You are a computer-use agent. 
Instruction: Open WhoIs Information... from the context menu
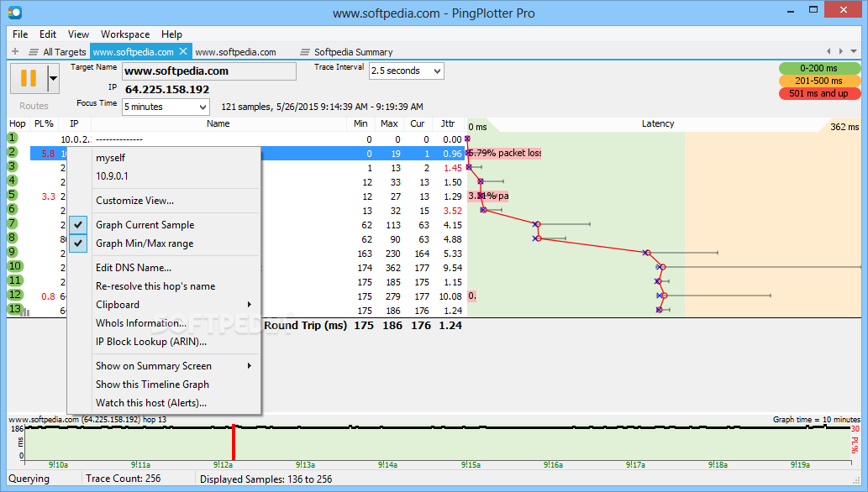click(140, 323)
